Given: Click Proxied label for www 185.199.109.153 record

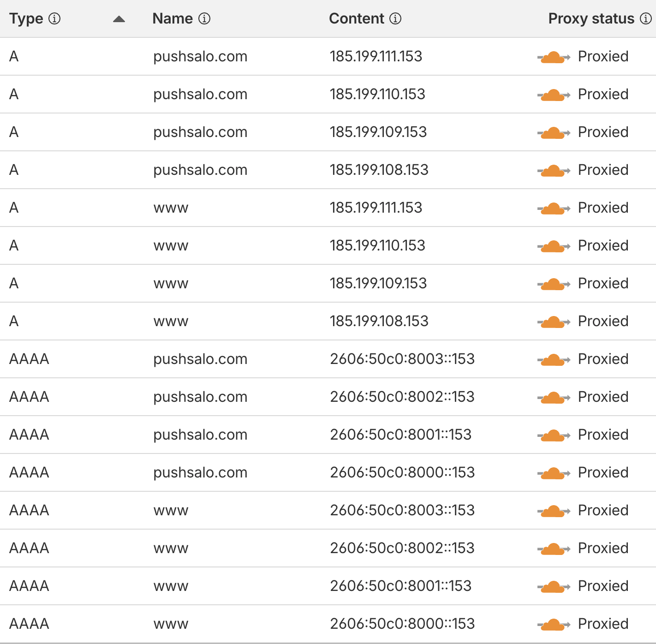Looking at the screenshot, I should tap(603, 283).
